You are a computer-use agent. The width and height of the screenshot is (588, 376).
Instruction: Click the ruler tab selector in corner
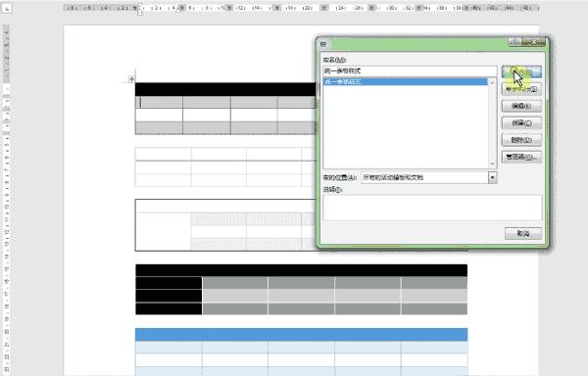[7, 8]
